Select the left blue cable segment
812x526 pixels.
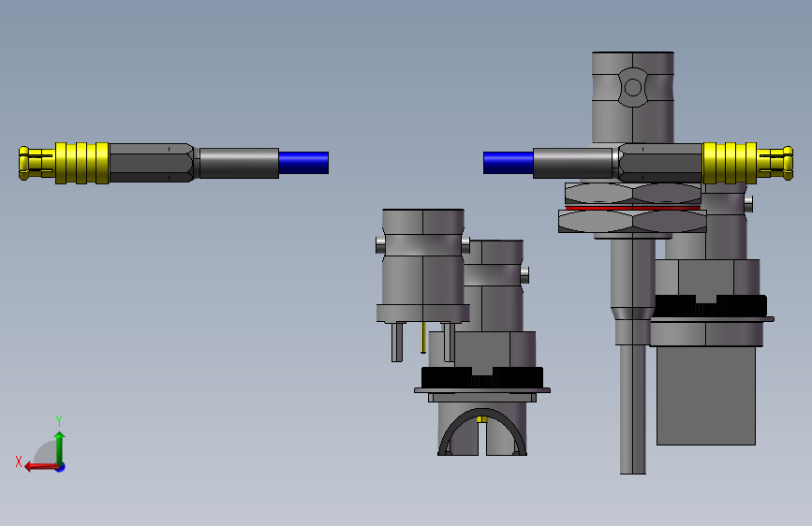(303, 163)
